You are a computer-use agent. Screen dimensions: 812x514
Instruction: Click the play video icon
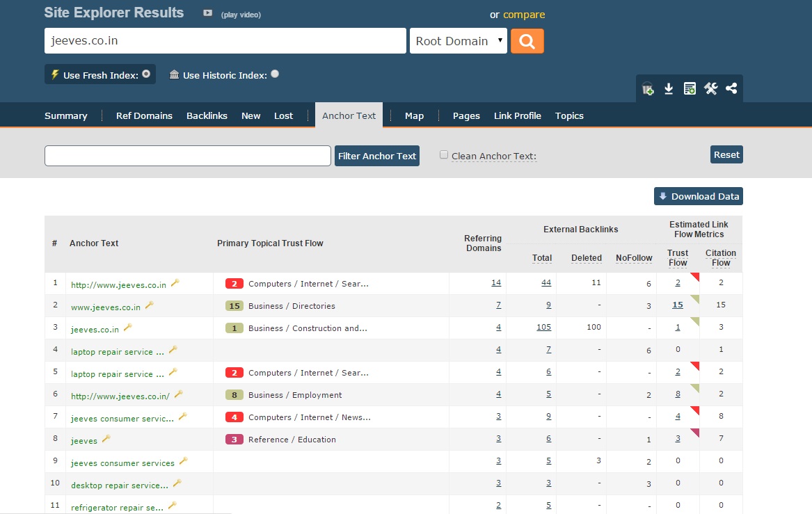[207, 13]
